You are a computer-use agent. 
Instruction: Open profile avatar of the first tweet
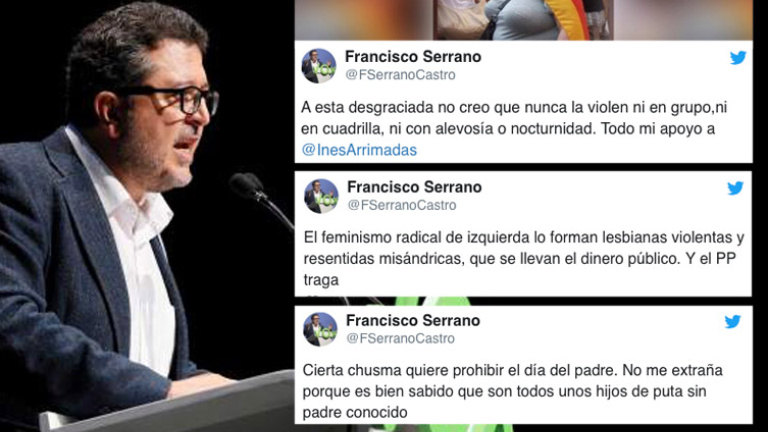point(318,66)
